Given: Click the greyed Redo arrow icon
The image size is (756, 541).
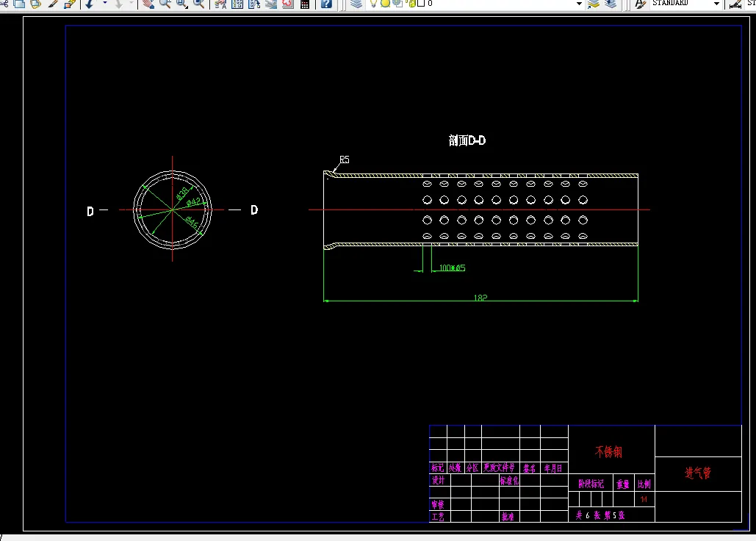Looking at the screenshot, I should tap(118, 4).
